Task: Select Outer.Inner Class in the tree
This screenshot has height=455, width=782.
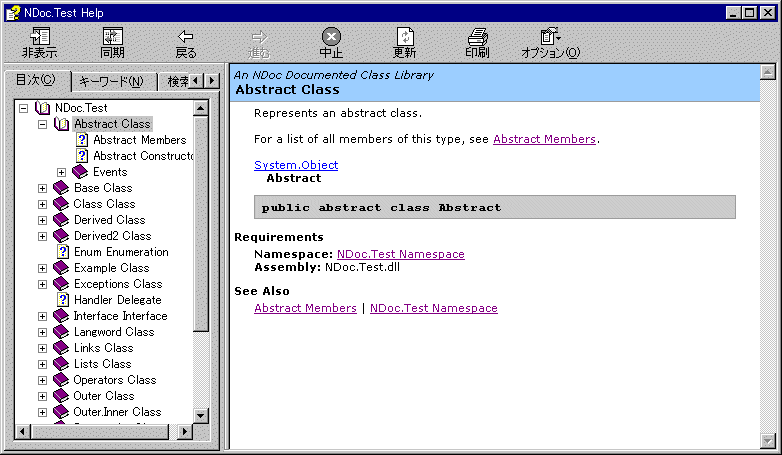Action: tap(117, 412)
